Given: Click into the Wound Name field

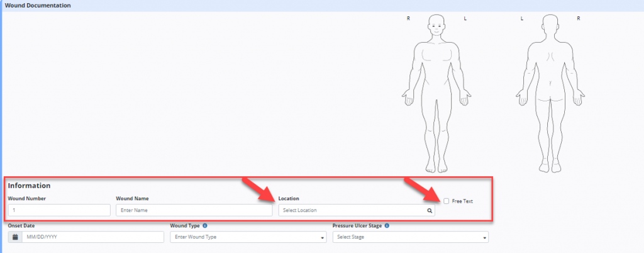Looking at the screenshot, I should [194, 210].
